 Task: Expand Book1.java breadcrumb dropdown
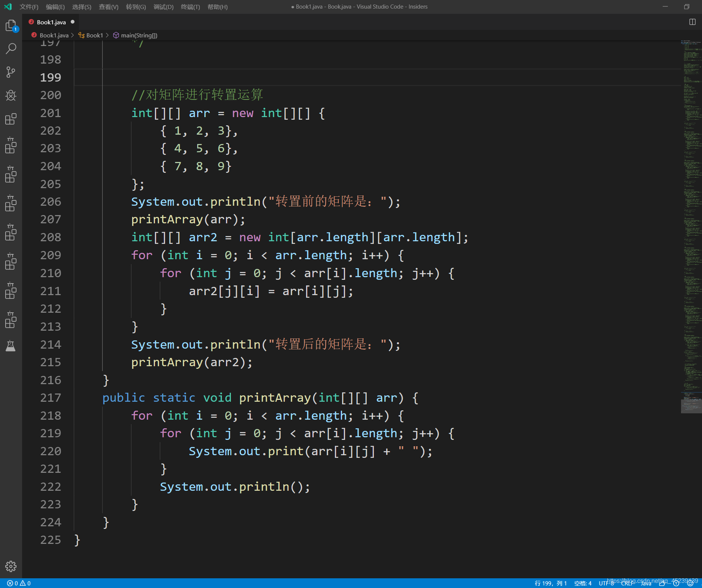pos(54,35)
